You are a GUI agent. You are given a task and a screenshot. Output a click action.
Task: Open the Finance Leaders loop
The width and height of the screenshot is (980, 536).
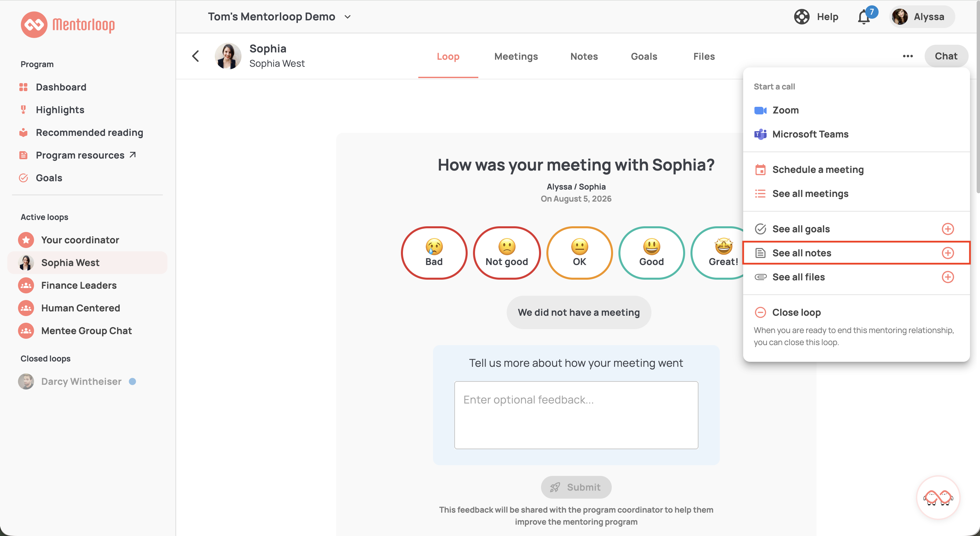point(87,285)
